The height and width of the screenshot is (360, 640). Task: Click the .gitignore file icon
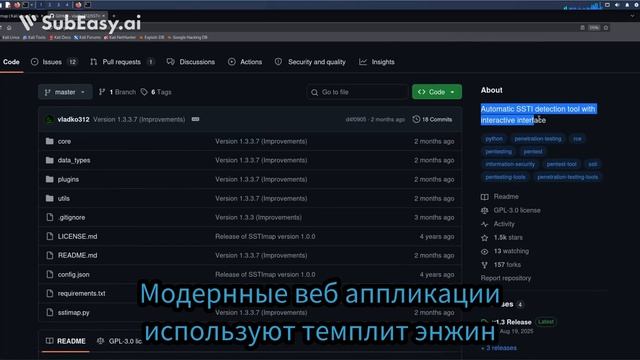coord(49,217)
